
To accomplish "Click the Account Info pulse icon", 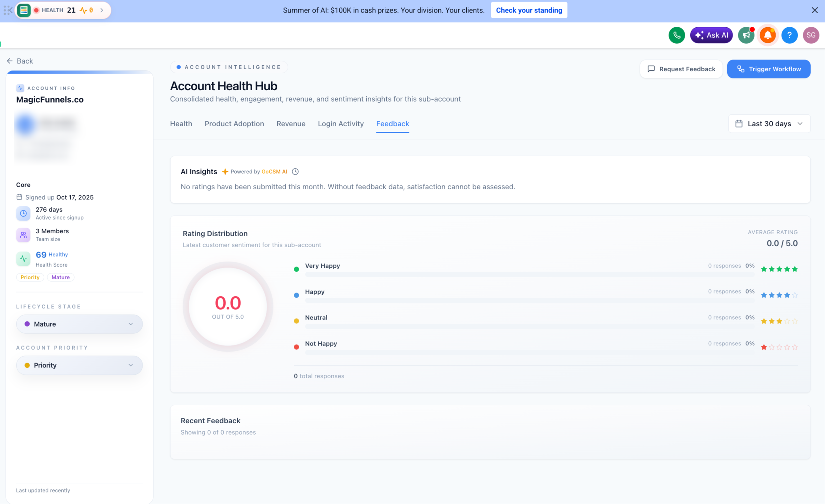I will (x=21, y=88).
